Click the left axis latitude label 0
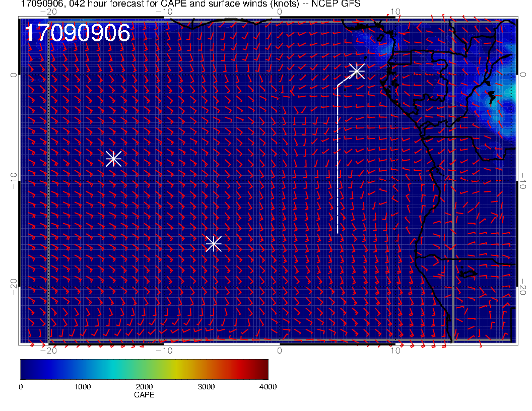This screenshot has height=411, width=532. click(x=13, y=75)
